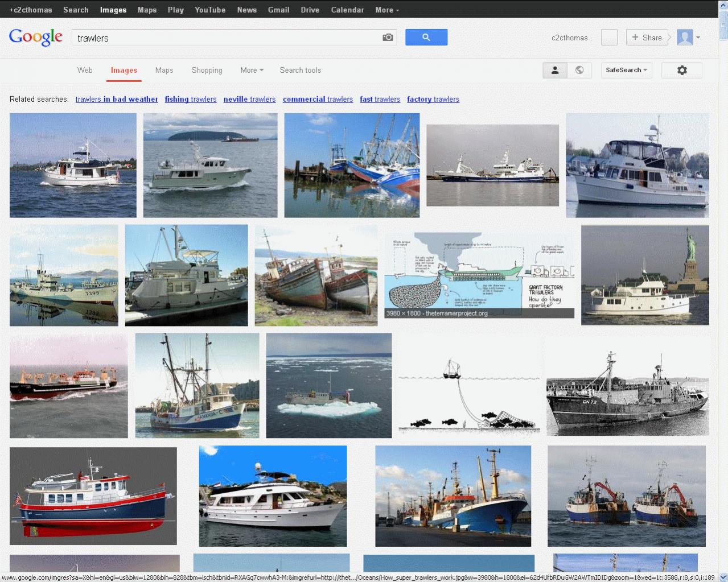Click related search factory trawlers
The height and width of the screenshot is (582, 728).
[433, 99]
